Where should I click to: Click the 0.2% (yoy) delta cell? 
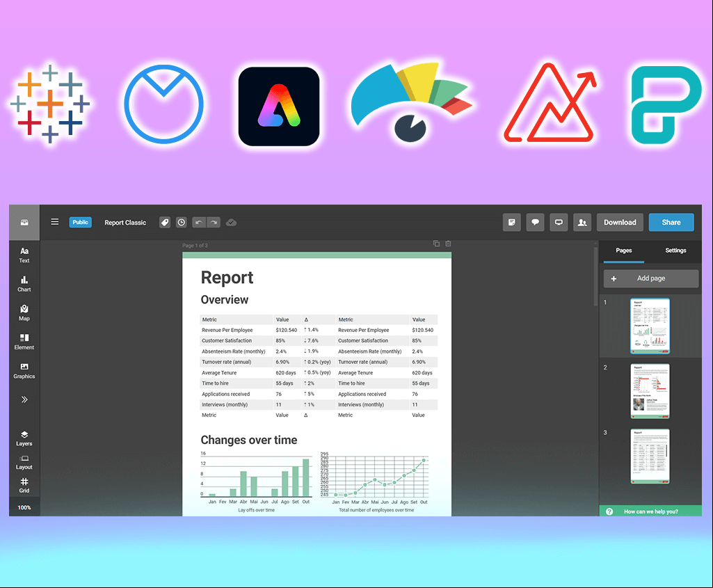[x=317, y=362]
